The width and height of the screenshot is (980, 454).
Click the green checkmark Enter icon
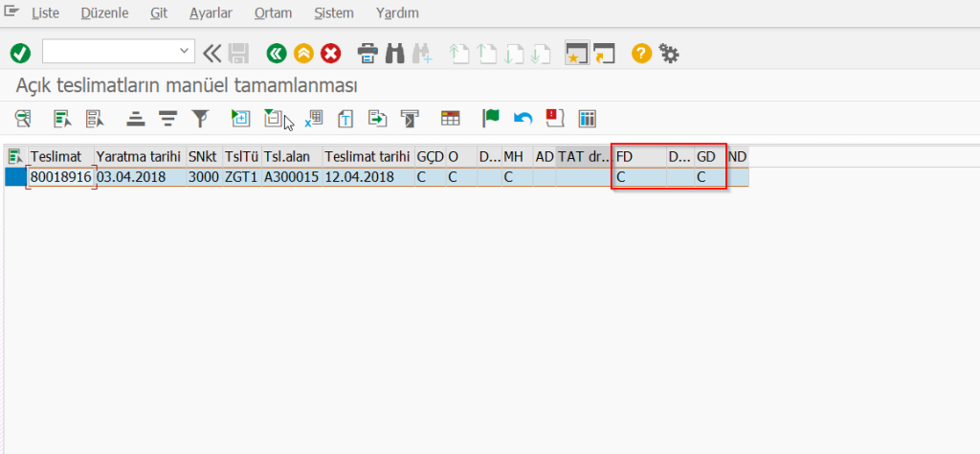pos(20,54)
